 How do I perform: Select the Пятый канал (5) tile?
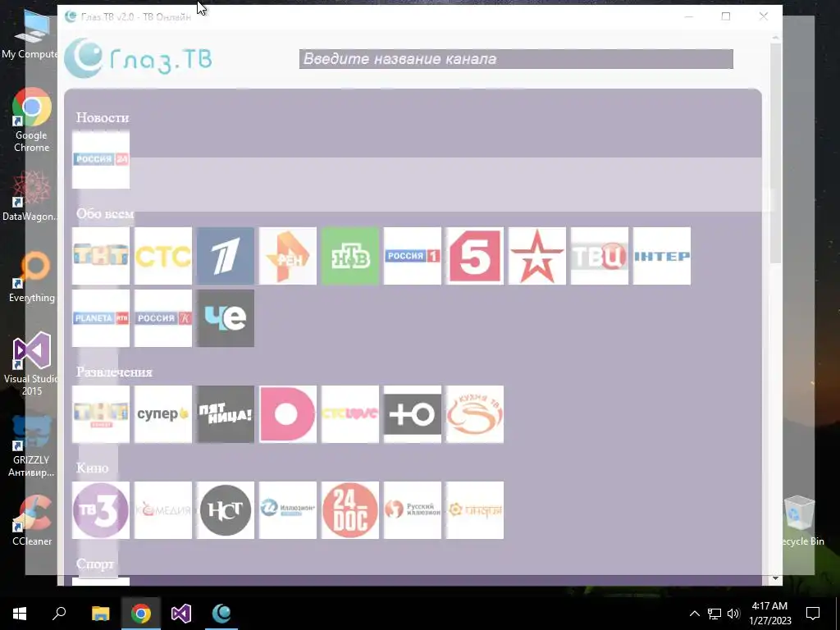pyautogui.click(x=475, y=256)
